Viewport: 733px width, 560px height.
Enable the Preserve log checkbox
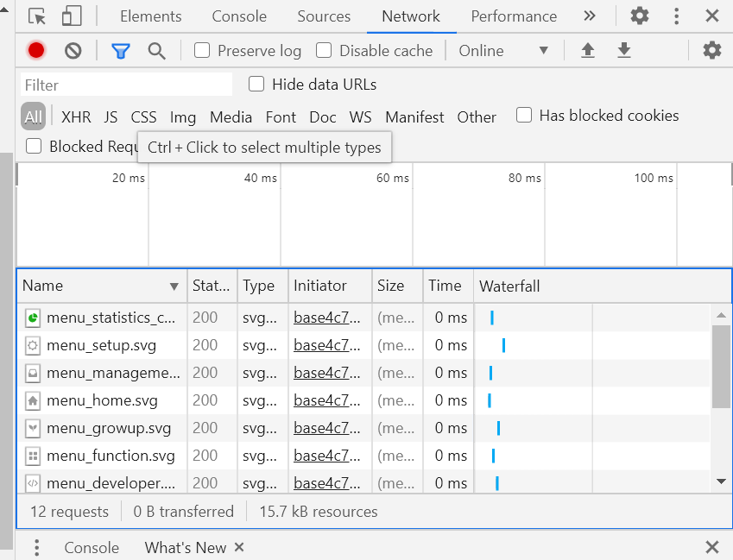click(x=202, y=50)
